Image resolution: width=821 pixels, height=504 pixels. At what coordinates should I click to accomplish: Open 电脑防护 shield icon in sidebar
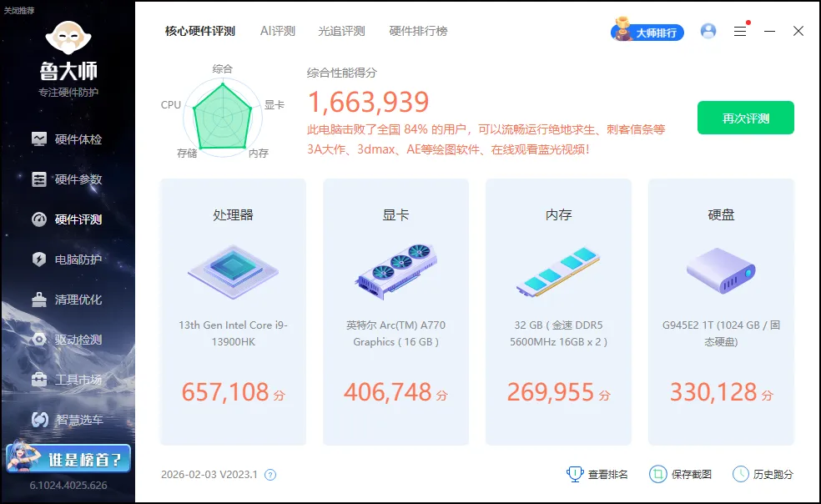coord(39,260)
